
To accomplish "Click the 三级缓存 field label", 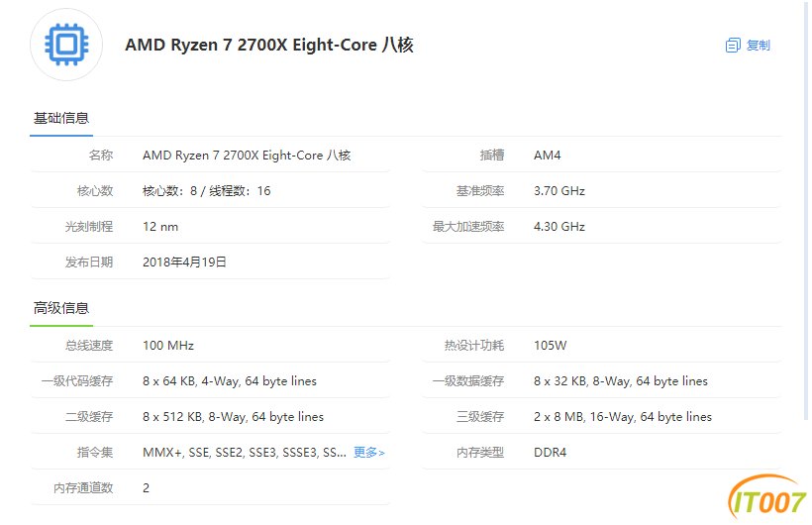I will click(x=480, y=417).
